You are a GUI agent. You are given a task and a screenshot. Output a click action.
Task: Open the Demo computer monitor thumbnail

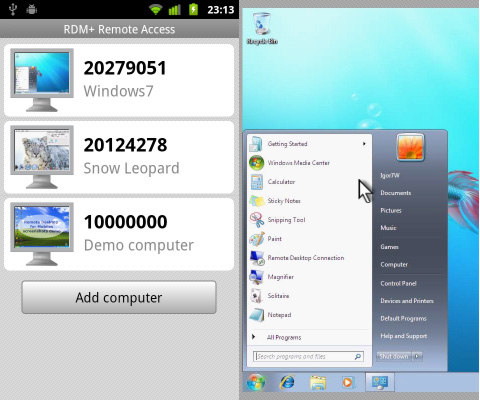click(42, 234)
